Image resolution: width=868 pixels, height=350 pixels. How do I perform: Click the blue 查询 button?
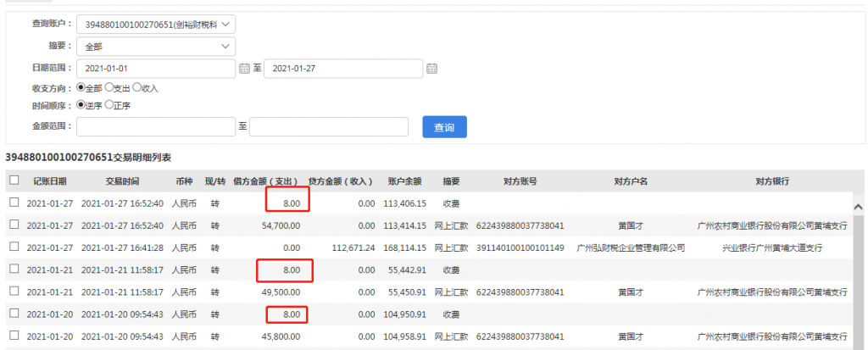click(x=444, y=127)
